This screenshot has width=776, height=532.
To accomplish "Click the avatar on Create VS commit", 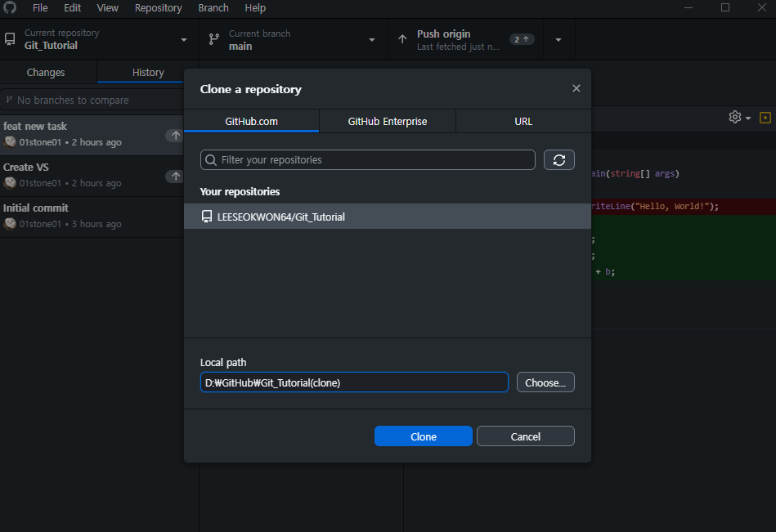I will point(10,183).
